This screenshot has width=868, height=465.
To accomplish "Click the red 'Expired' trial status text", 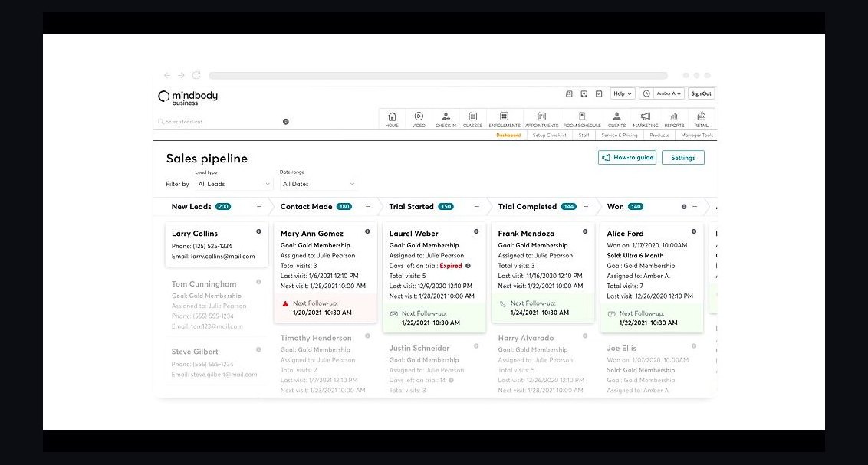I will 451,266.
